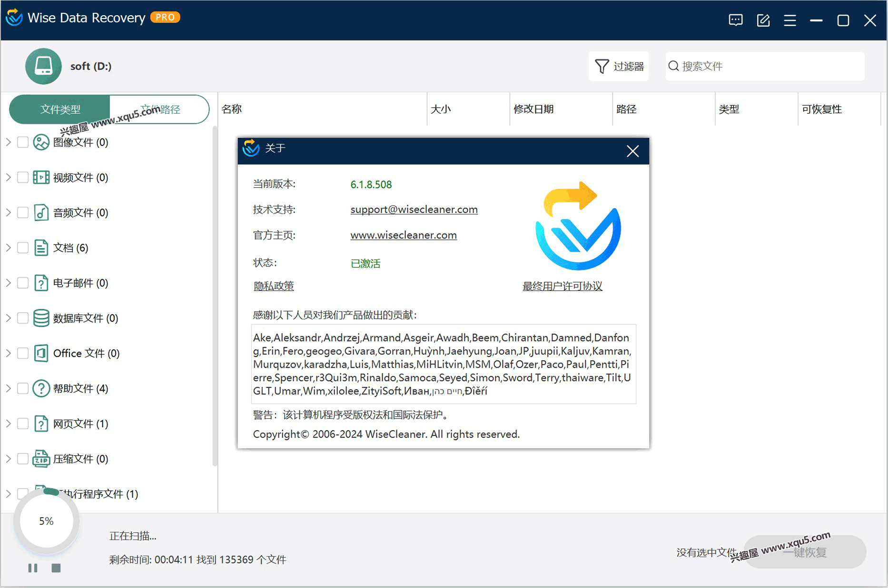
Task: Click into the 搜索文件 search field
Action: click(x=765, y=66)
